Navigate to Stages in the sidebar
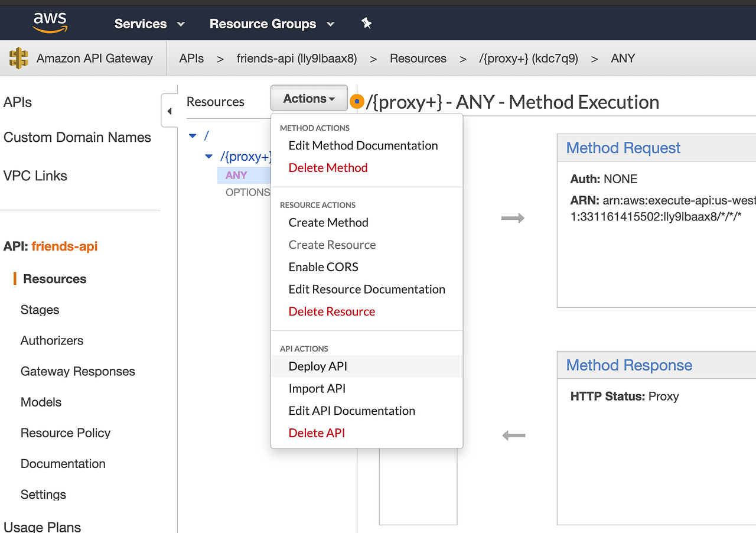The width and height of the screenshot is (756, 533). (x=40, y=310)
